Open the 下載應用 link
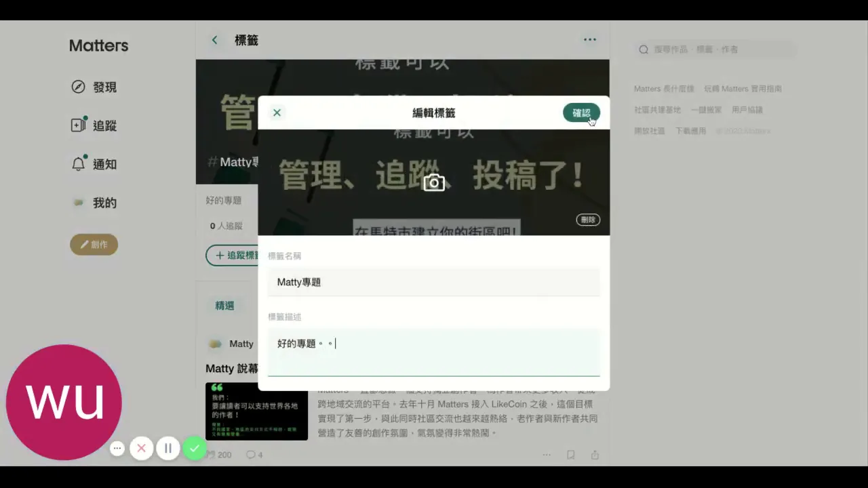This screenshot has height=488, width=868. 690,131
